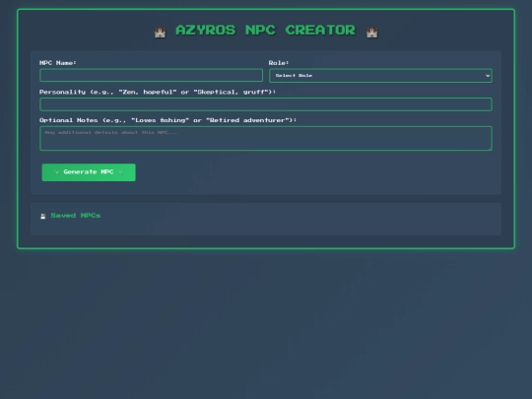Click the castle icon left of the title
The image size is (532, 399).
(161, 33)
